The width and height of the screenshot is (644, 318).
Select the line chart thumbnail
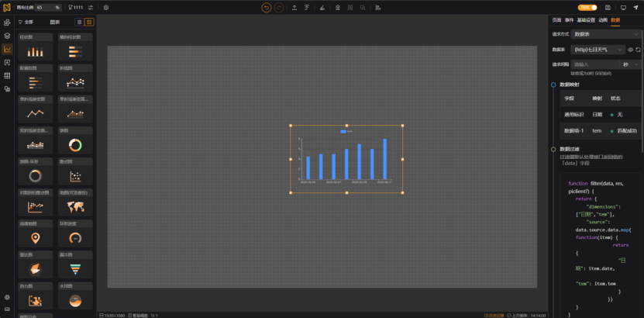pyautogui.click(x=75, y=78)
